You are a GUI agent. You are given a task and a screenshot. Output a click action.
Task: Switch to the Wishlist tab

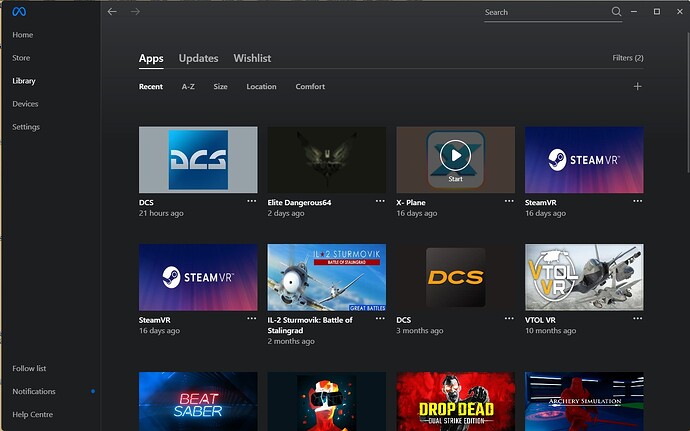click(x=252, y=58)
